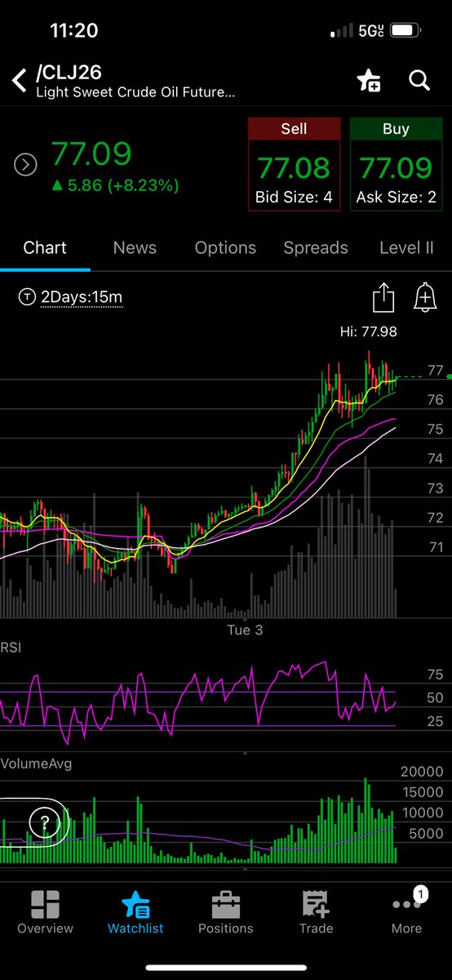Add /CLJ26 to watchlist star icon
The height and width of the screenshot is (980, 452).
tap(369, 80)
